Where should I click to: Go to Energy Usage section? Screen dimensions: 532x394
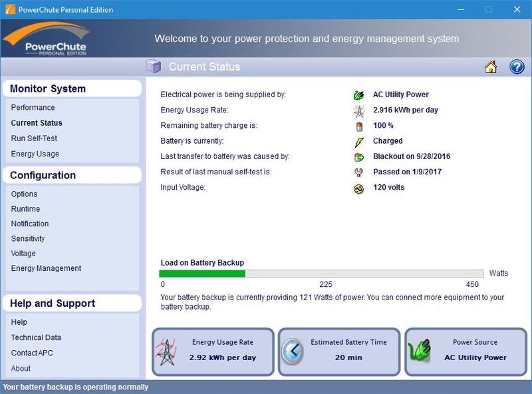pos(35,154)
